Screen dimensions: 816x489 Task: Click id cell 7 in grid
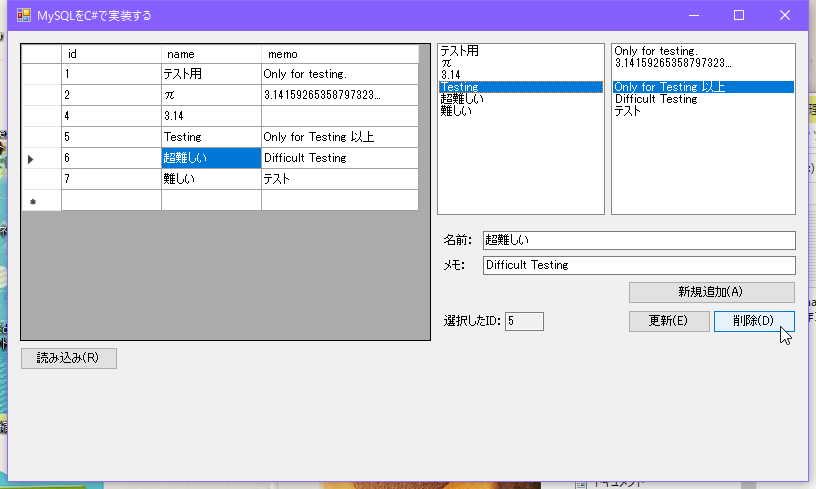pos(111,179)
